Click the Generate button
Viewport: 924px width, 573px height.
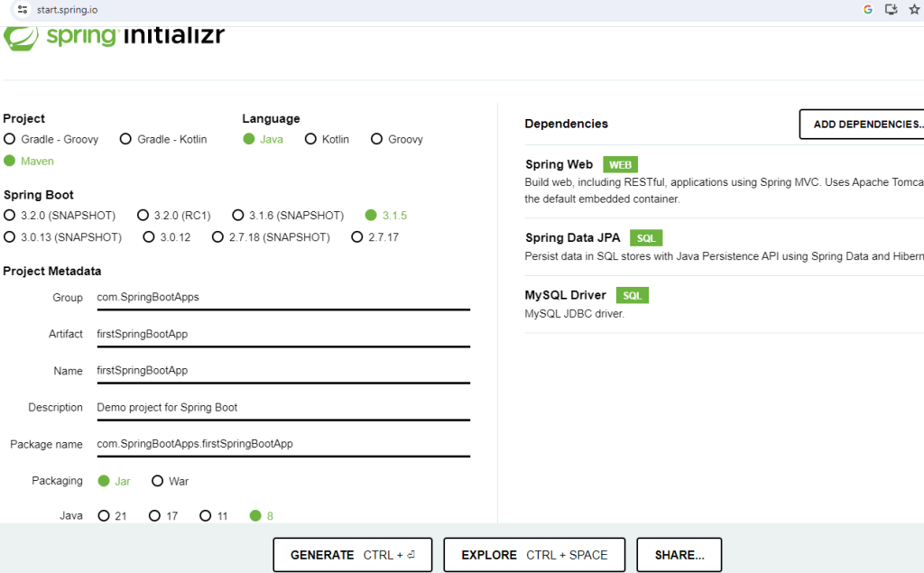pos(353,555)
